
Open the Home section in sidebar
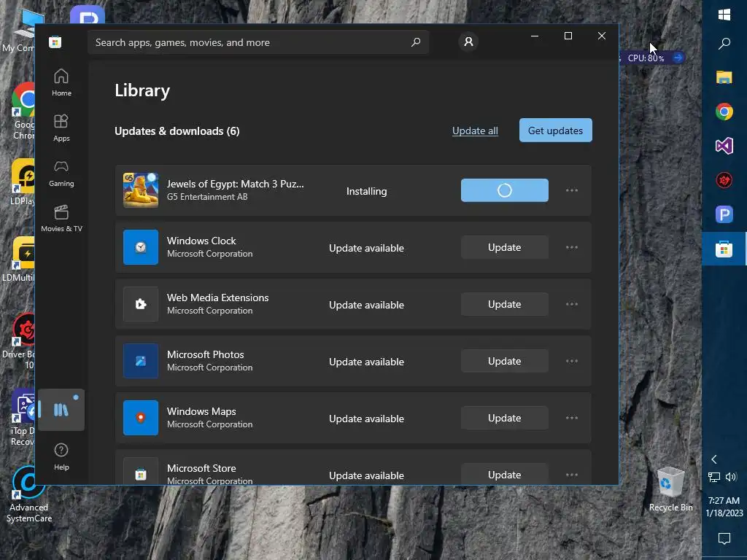pyautogui.click(x=61, y=83)
